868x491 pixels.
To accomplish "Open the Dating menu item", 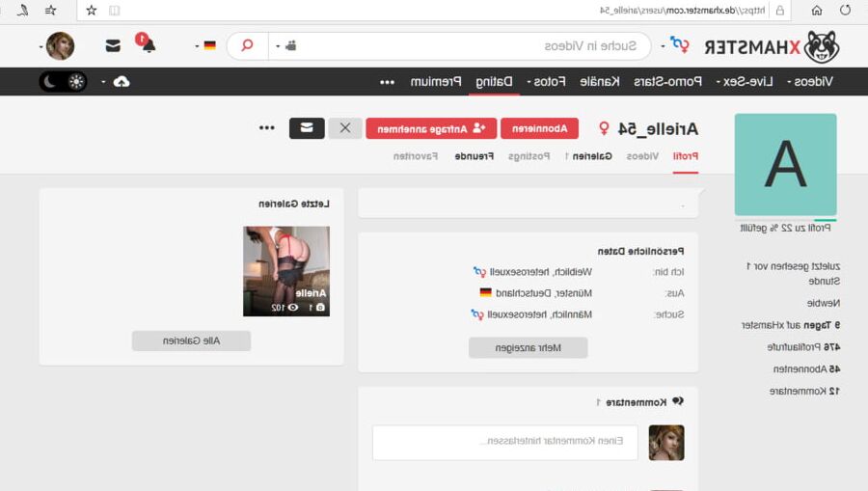I will pos(494,82).
